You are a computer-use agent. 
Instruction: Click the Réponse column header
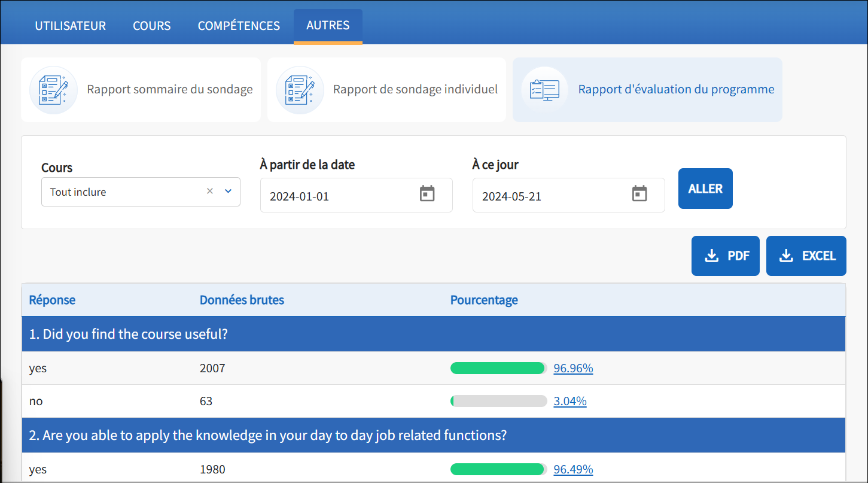click(51, 300)
